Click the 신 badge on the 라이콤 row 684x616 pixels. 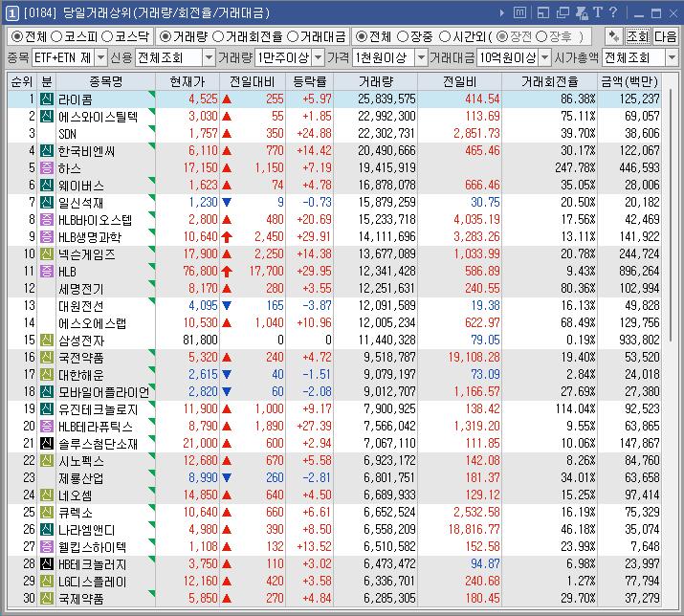[x=46, y=99]
